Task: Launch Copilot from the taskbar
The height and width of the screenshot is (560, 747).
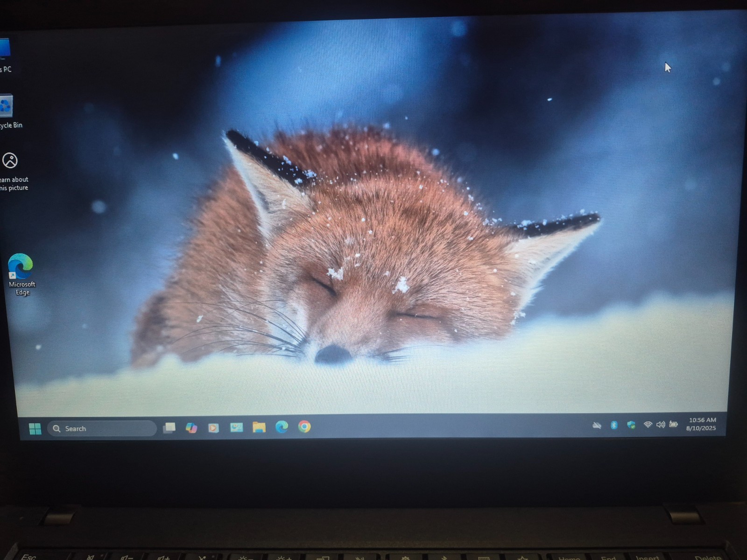Action: (191, 427)
